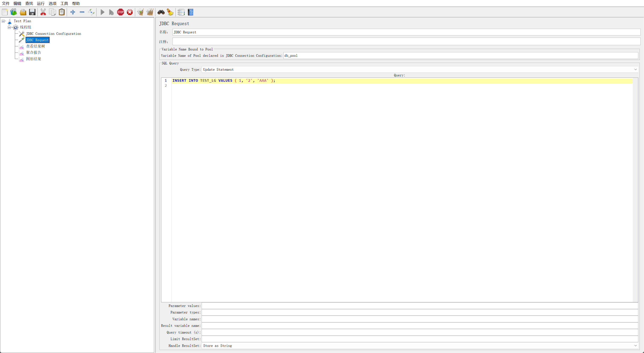Image resolution: width=644 pixels, height=353 pixels.
Task: Open the 运行 menu
Action: tap(41, 3)
